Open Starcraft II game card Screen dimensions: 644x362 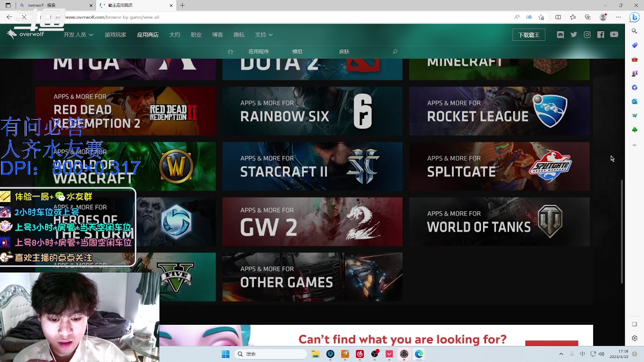point(312,166)
